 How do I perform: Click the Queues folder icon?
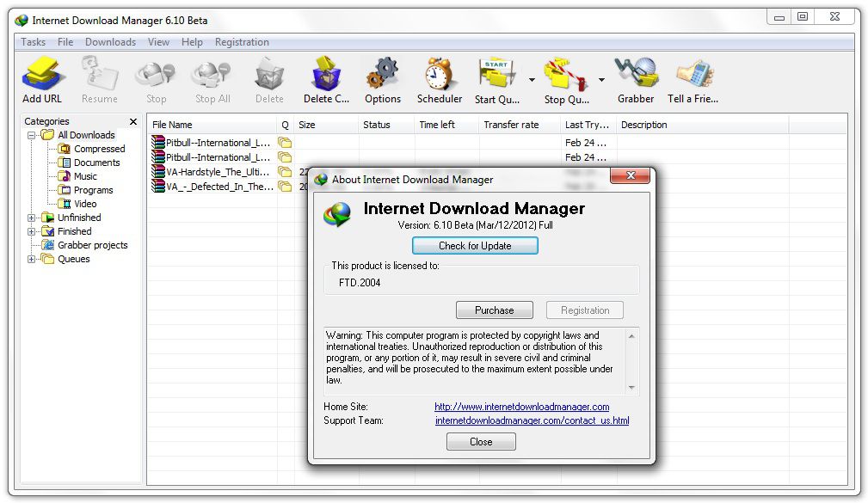pos(48,259)
